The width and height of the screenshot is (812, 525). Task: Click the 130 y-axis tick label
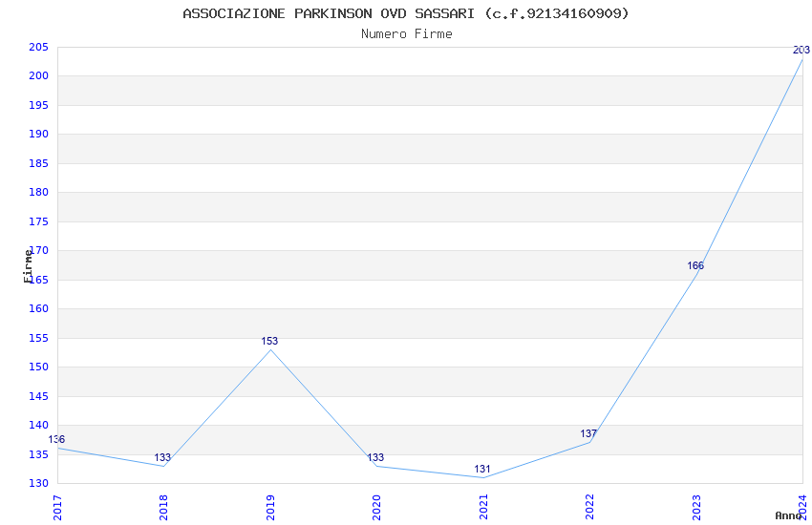pos(39,484)
